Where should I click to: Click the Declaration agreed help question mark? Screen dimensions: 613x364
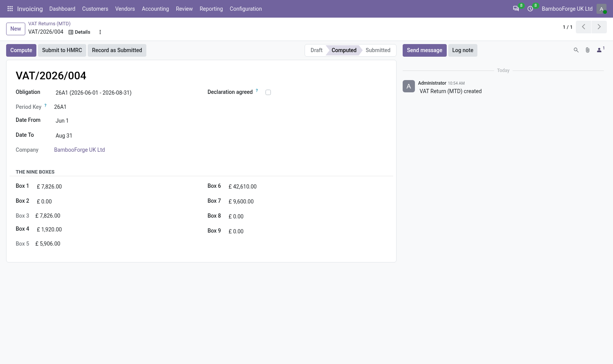(257, 90)
